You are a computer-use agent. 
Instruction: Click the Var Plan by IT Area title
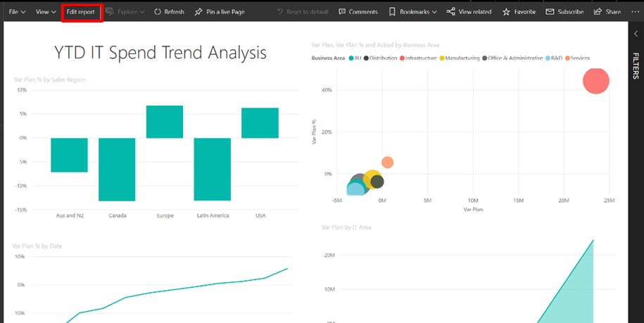pyautogui.click(x=346, y=227)
